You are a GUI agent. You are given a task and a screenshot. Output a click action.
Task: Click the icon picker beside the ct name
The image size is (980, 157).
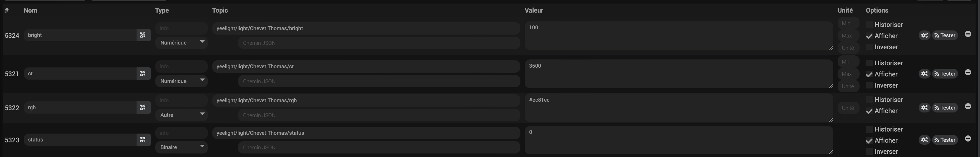click(x=143, y=74)
